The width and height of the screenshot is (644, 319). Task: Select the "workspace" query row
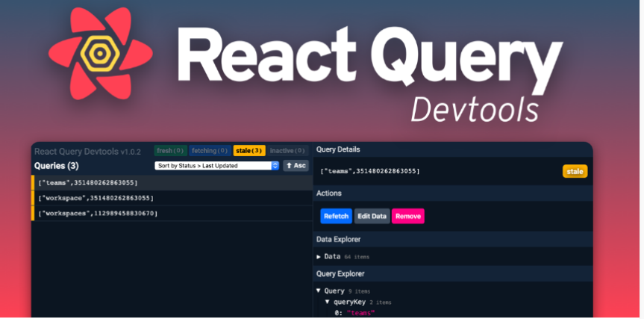point(172,198)
